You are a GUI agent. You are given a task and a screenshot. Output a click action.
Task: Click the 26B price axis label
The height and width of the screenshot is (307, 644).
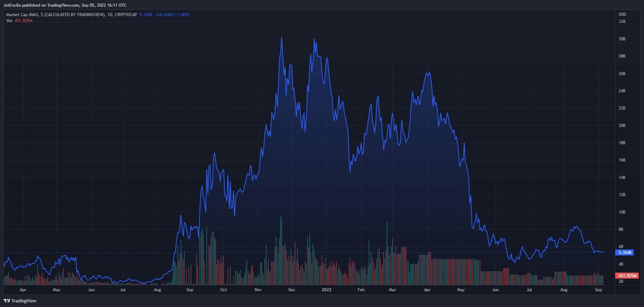[x=622, y=74]
